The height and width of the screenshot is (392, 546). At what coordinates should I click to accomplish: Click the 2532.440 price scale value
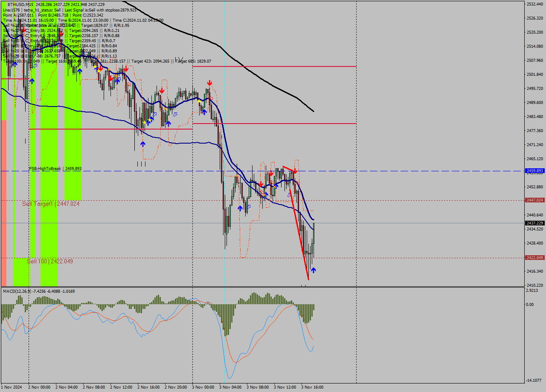click(535, 4)
